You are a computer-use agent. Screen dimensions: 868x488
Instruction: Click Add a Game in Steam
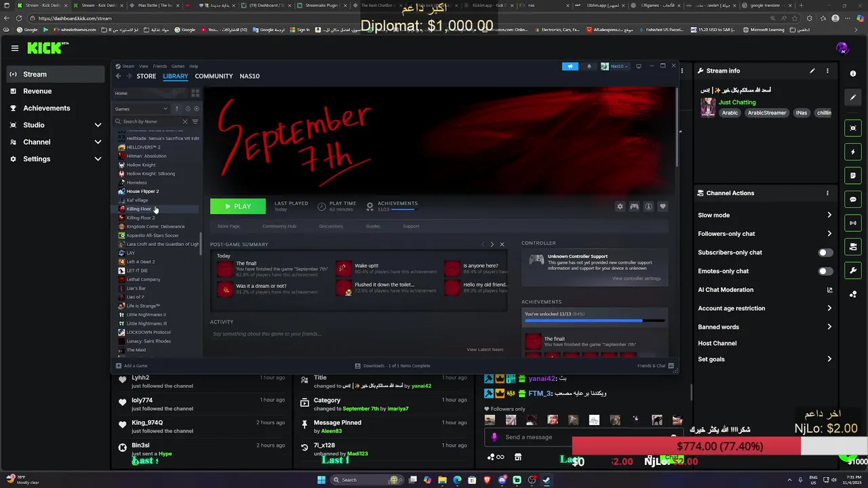pos(132,366)
